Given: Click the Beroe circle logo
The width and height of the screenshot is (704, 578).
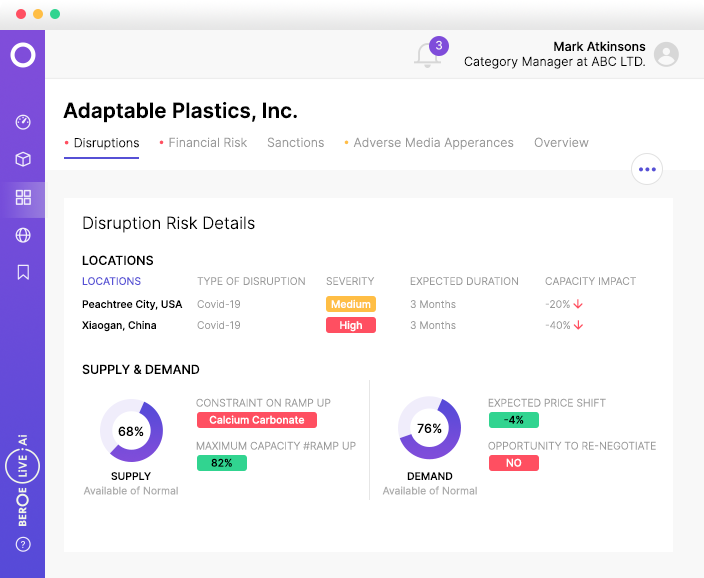Looking at the screenshot, I should 23,55.
